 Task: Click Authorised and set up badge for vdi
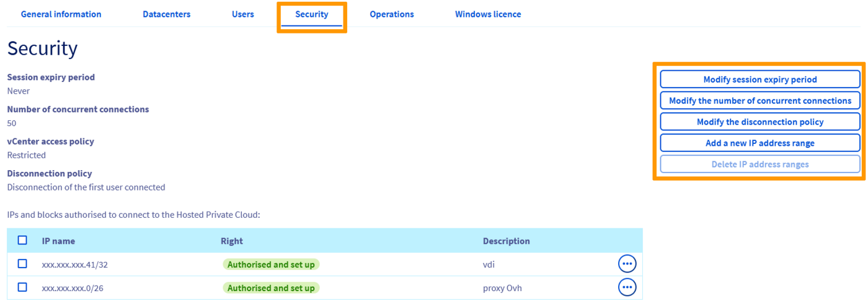271,264
